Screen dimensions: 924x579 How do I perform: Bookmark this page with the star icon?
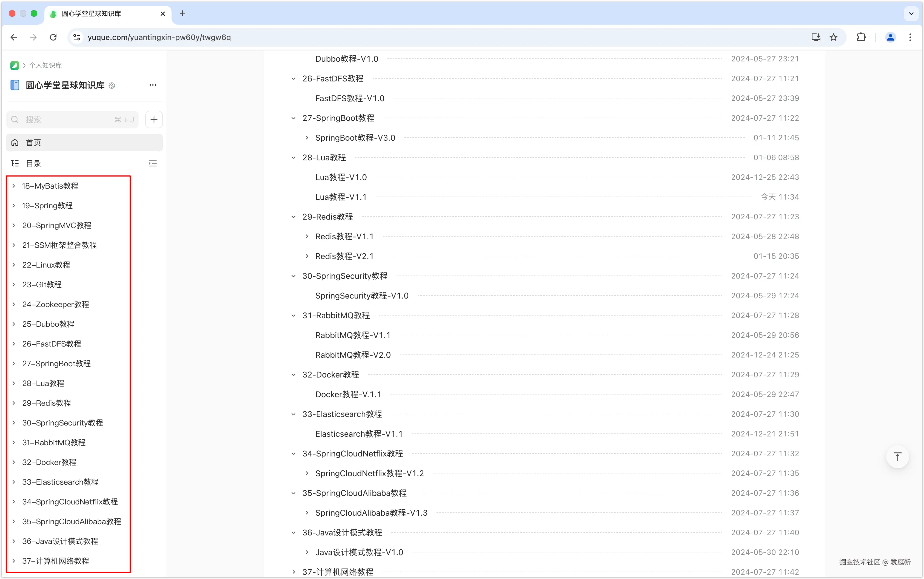pos(834,37)
